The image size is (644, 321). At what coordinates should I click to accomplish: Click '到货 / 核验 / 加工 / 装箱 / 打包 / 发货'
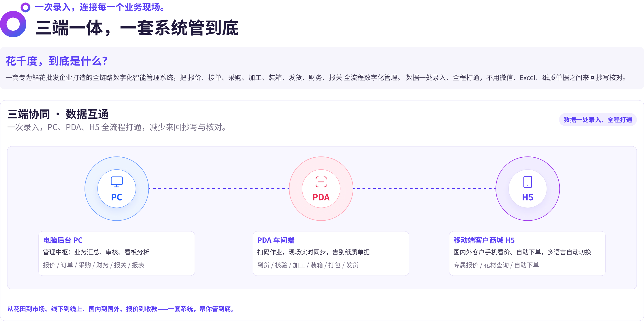tap(308, 265)
